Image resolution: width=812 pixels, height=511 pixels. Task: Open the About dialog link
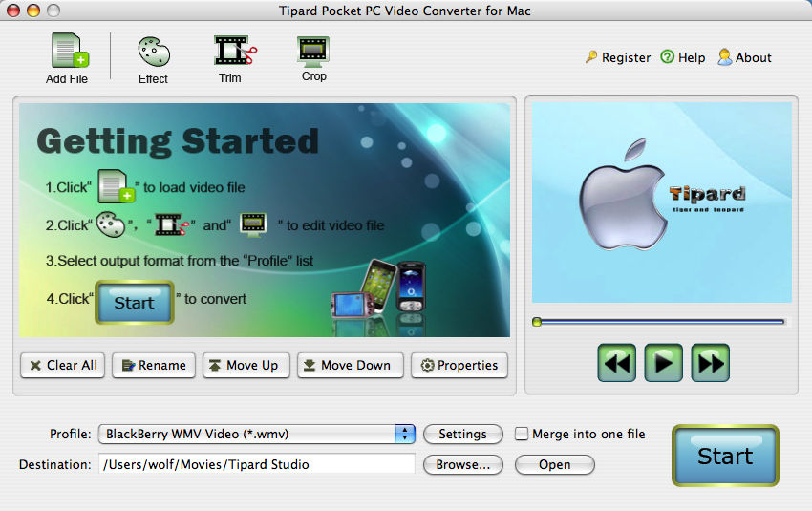745,57
